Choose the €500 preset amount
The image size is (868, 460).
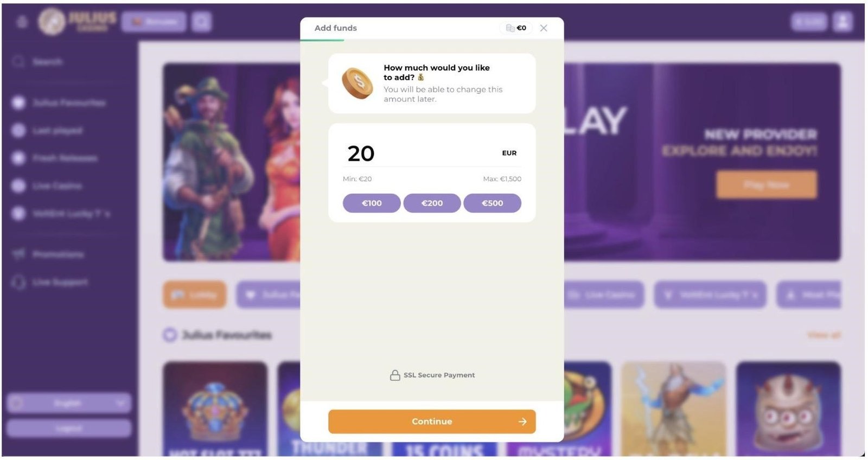(492, 203)
